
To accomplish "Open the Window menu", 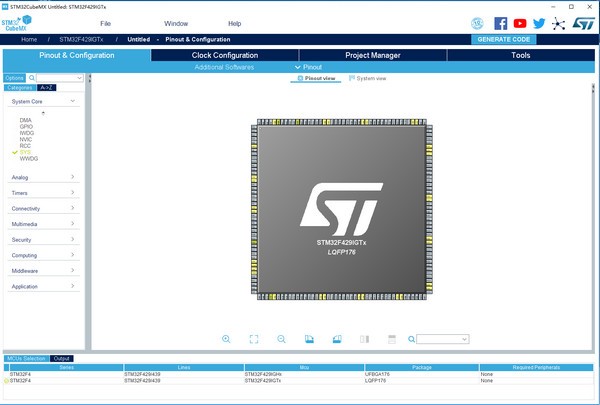I will coord(176,23).
